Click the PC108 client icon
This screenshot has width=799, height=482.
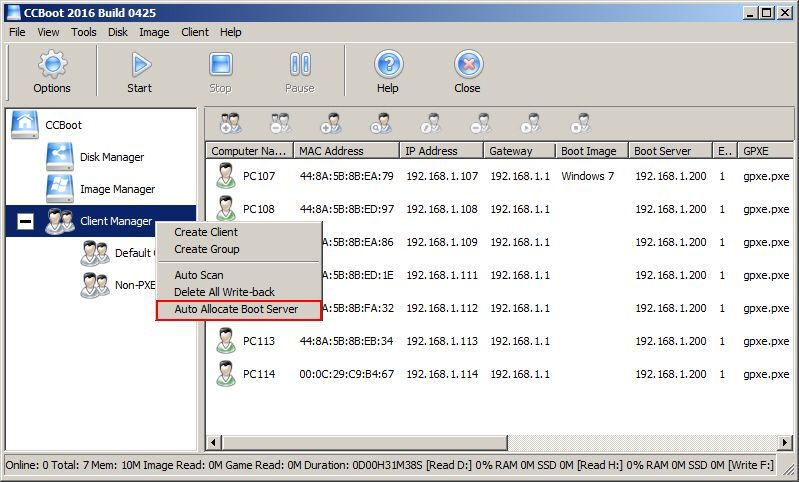pos(226,208)
